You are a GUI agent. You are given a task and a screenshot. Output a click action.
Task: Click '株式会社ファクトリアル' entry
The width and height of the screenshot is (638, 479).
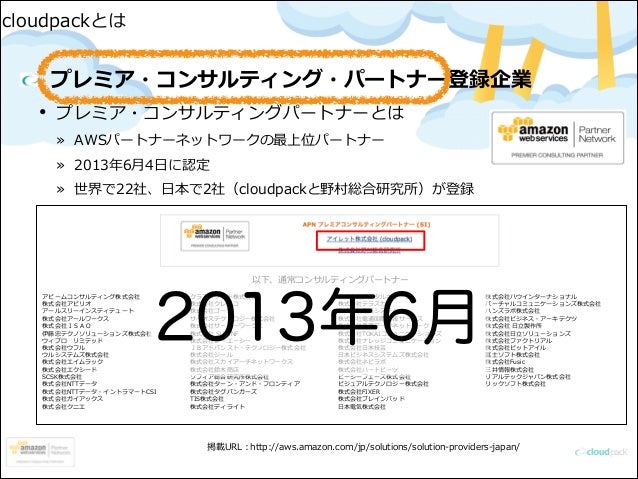click(518, 340)
